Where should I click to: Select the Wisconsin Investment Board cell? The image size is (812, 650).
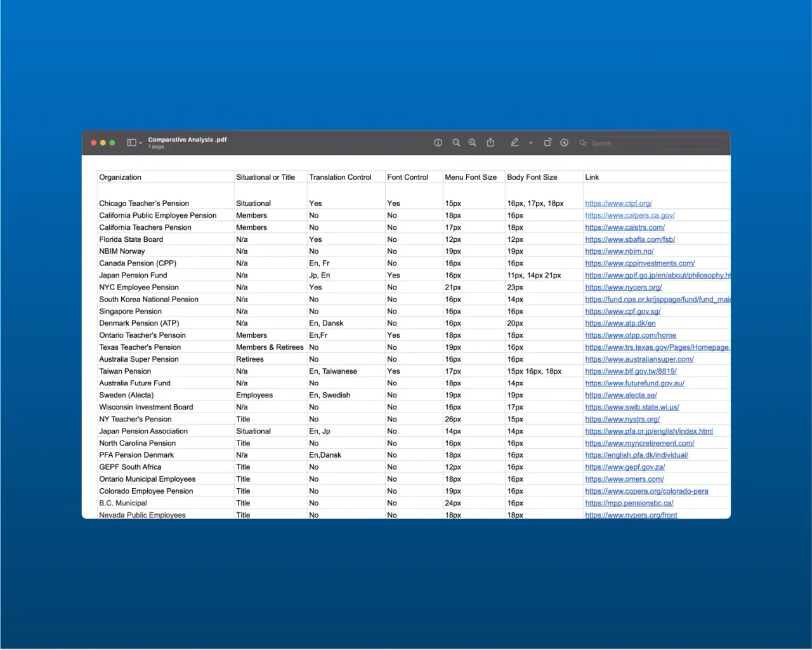[146, 408]
